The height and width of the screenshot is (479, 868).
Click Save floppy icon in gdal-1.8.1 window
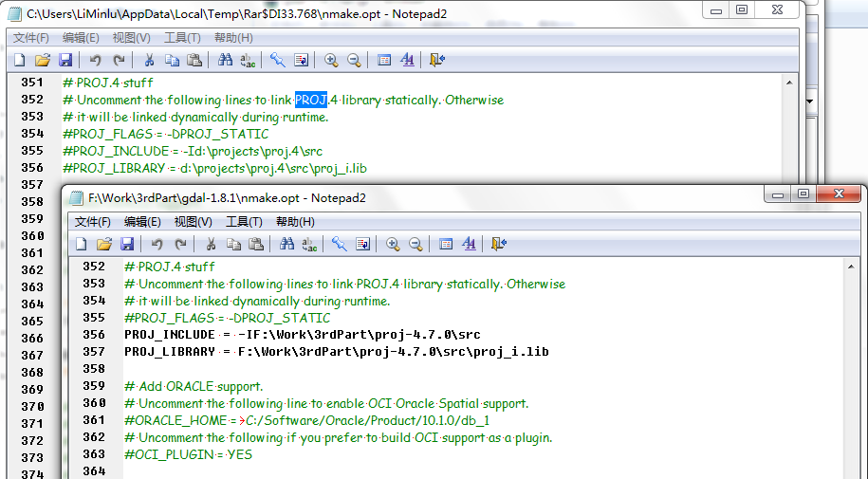click(127, 244)
